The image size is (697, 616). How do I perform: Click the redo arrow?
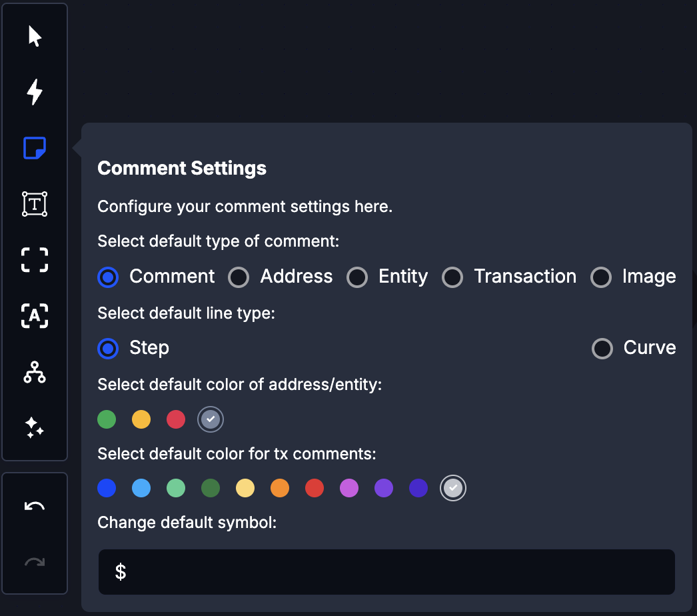click(35, 561)
